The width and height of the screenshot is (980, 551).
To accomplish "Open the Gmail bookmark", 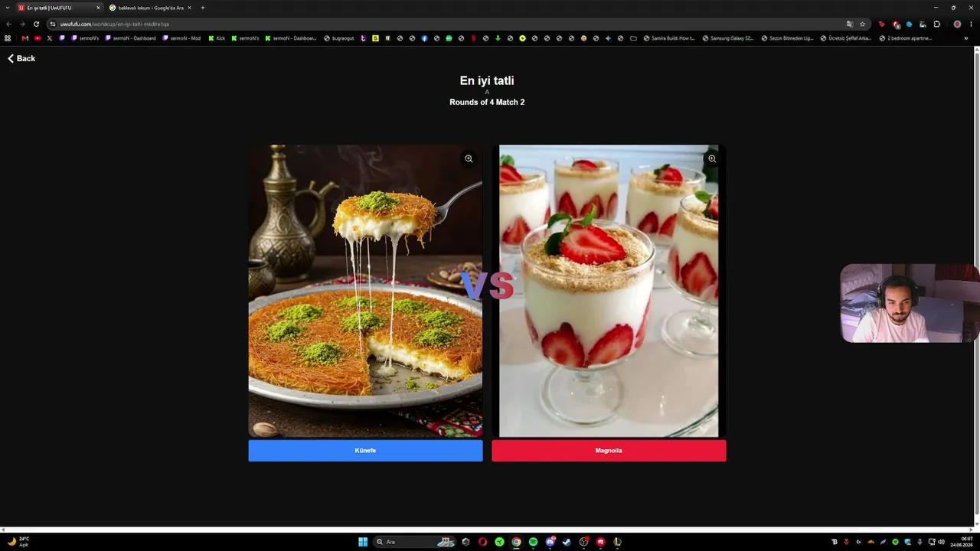I will (x=25, y=38).
